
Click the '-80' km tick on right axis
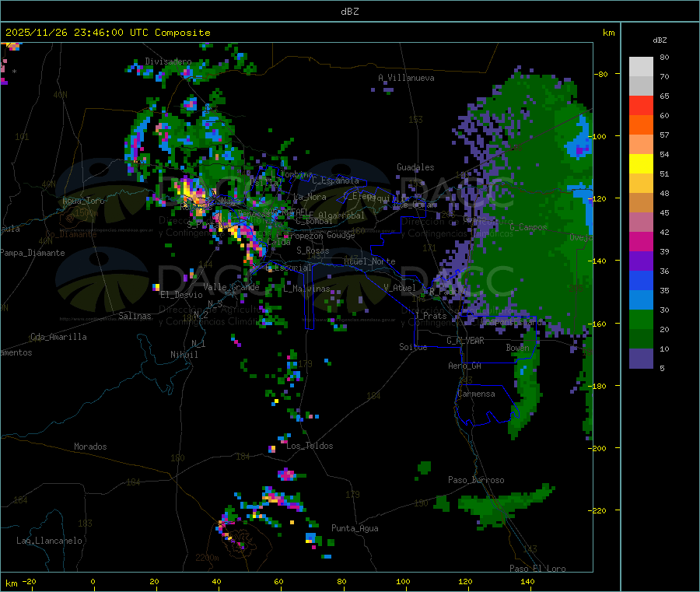pyautogui.click(x=601, y=74)
